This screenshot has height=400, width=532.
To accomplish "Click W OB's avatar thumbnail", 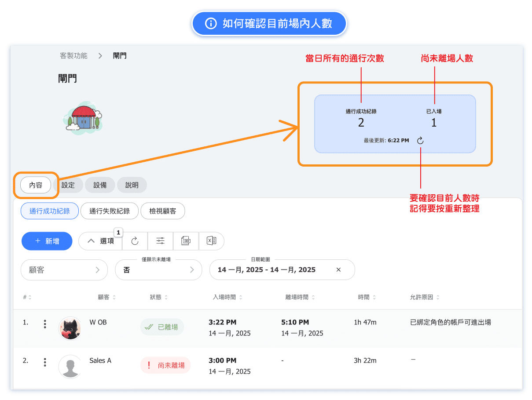I will [70, 328].
